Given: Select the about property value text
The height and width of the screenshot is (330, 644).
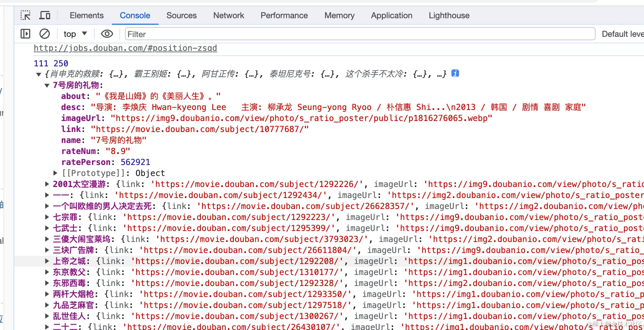Looking at the screenshot, I should click(x=158, y=96).
